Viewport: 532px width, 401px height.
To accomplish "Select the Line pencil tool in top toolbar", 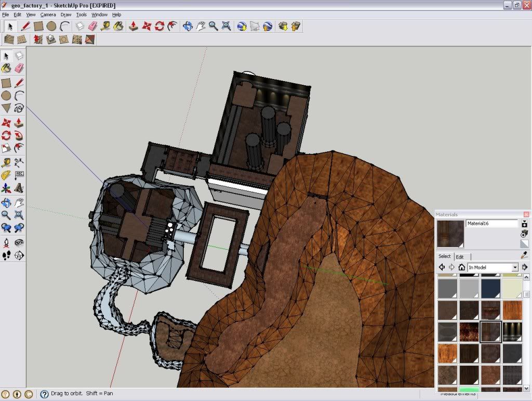I will click(25, 26).
